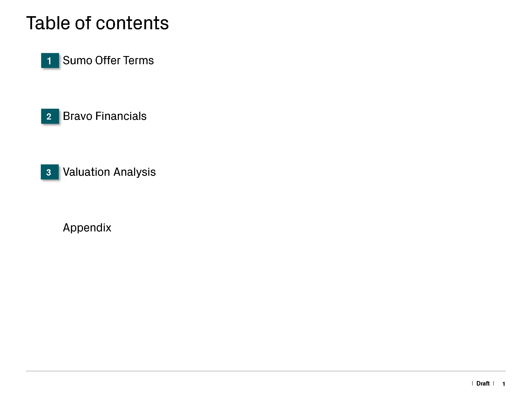Click the word "Valuation" in third entry
Image resolution: width=532 pixels, height=399 pixels.
[86, 172]
